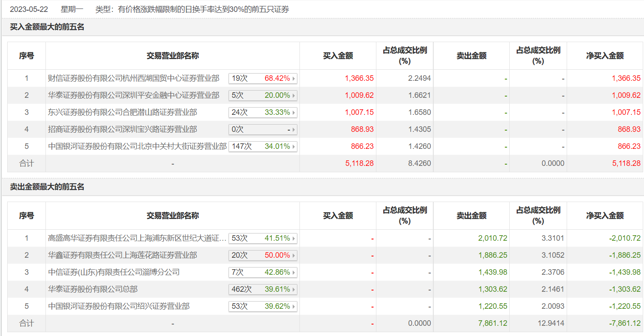Select 华泰证券's 买入金额 value 1,009.62
The image size is (644, 336).
pyautogui.click(x=359, y=95)
